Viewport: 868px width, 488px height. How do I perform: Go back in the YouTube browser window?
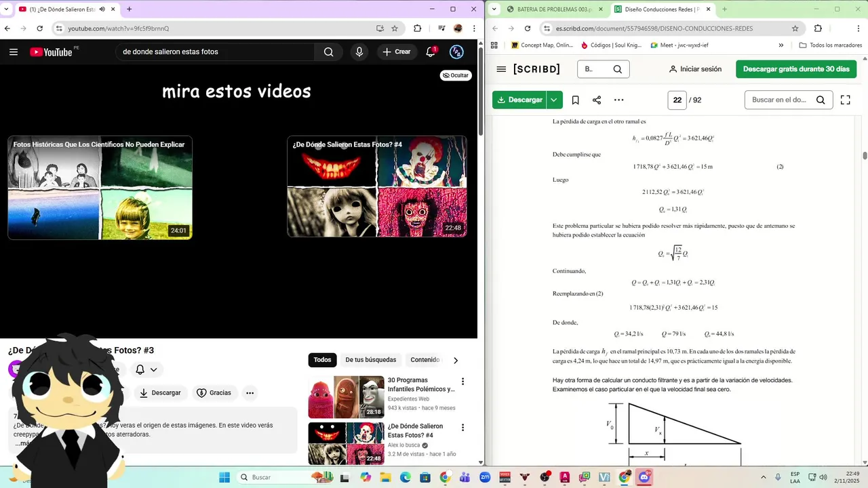coord(7,28)
